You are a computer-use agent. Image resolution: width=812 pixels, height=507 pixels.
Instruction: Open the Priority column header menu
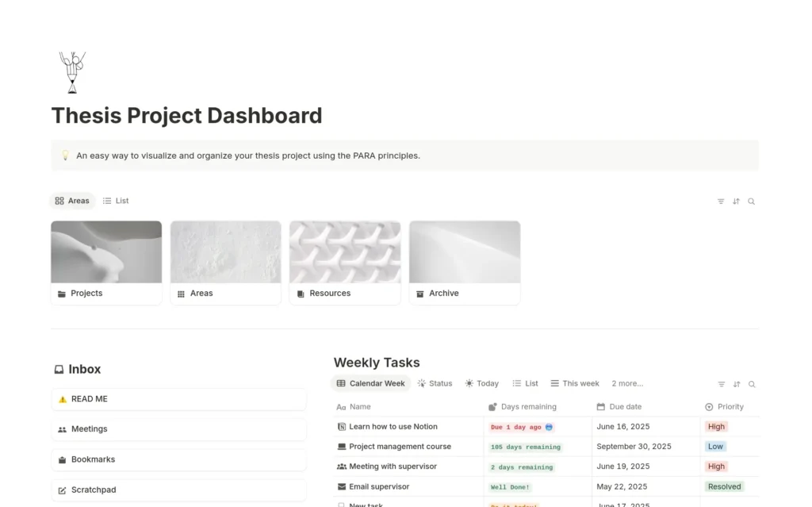[x=725, y=407]
